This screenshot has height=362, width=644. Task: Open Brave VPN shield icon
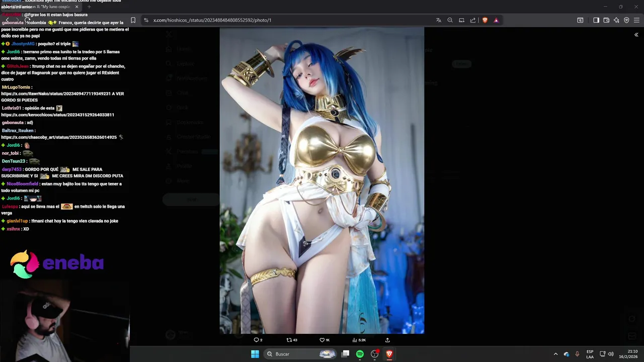pos(626,20)
